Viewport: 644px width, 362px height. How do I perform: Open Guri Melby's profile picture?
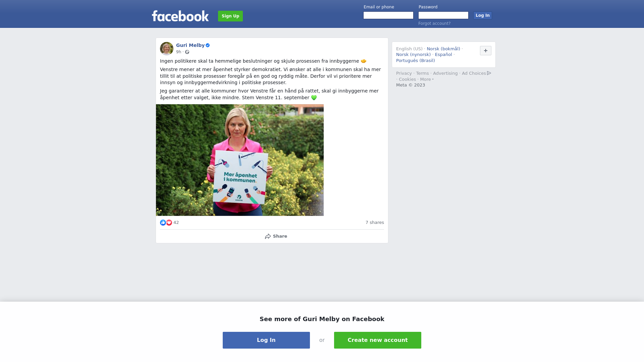167,49
